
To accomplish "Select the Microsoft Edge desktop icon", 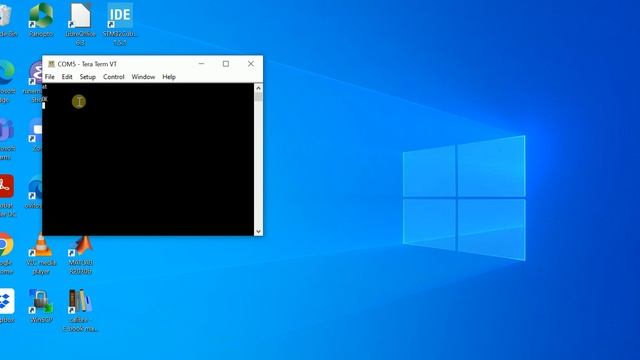I will coord(7,80).
